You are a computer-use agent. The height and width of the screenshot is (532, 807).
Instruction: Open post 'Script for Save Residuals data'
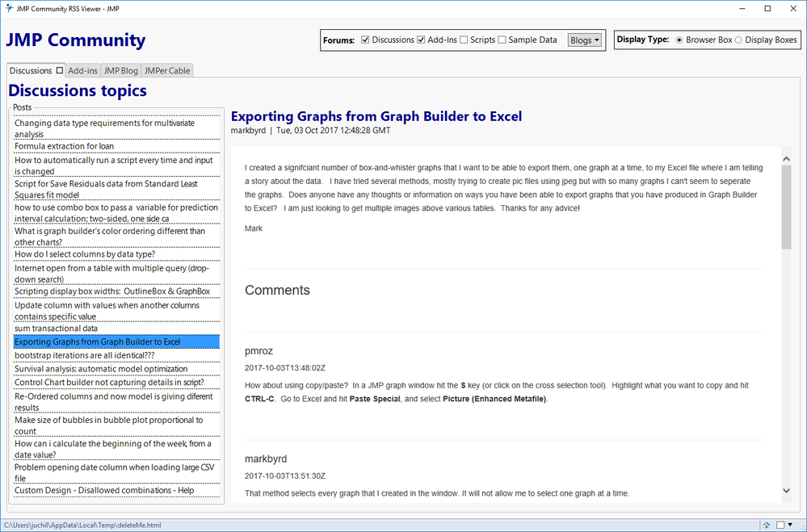tap(117, 189)
